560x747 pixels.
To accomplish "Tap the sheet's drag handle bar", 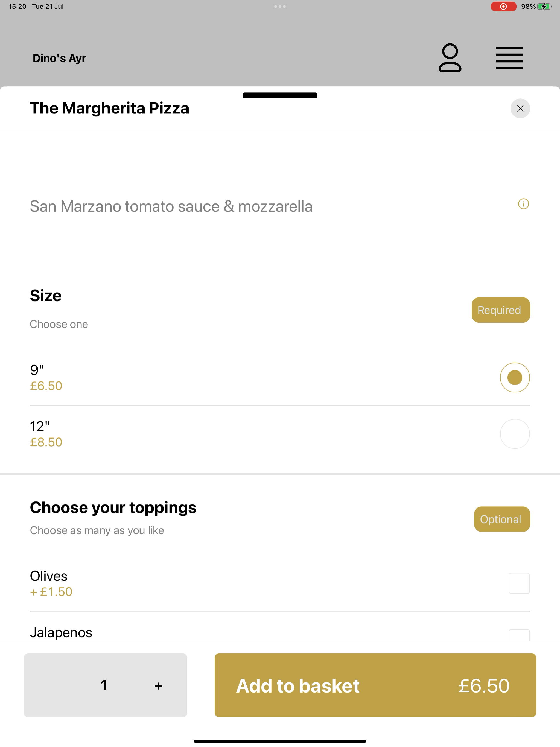I will point(280,96).
